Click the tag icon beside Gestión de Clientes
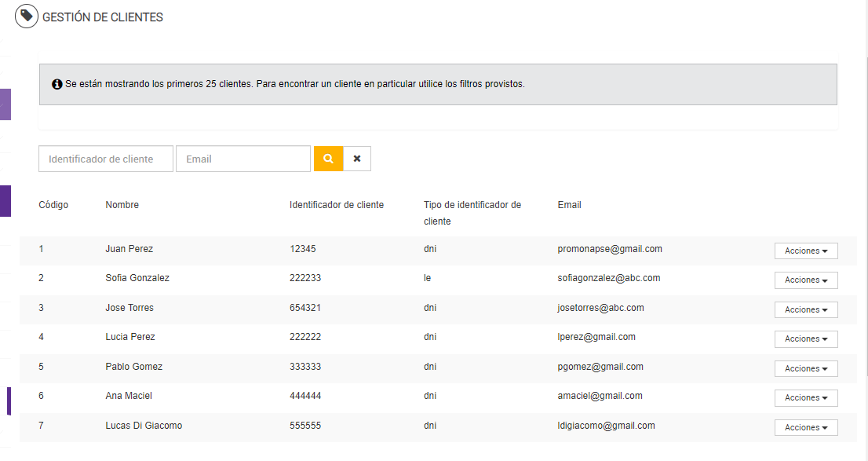 coord(27,16)
